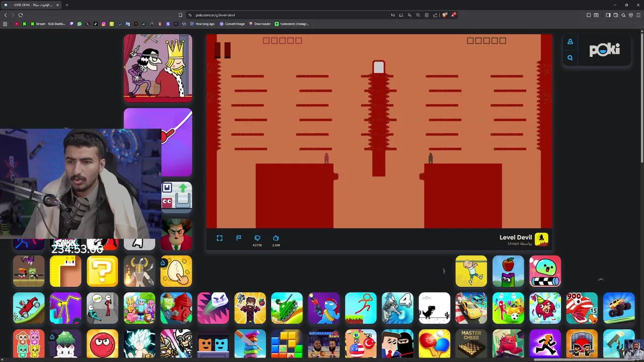Dislike the game with thumbs-down icon
Screen dimensions: 644x362
pyautogui.click(x=257, y=238)
